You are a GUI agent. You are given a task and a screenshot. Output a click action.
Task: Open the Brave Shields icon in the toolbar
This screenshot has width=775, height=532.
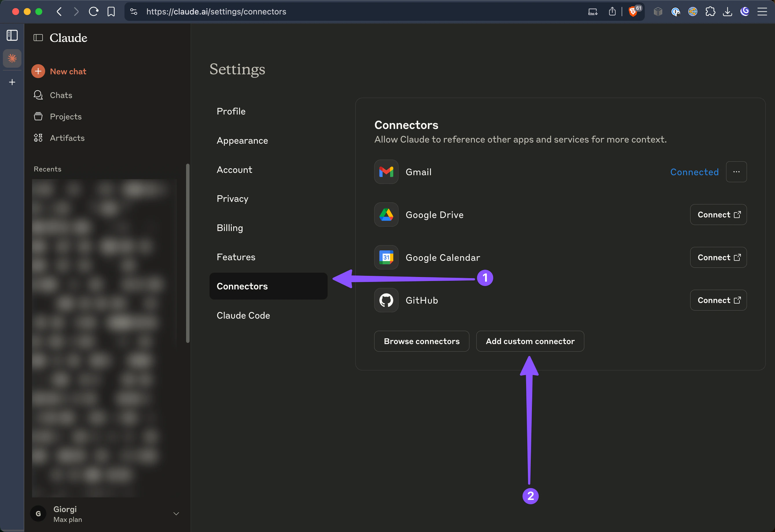pos(633,12)
